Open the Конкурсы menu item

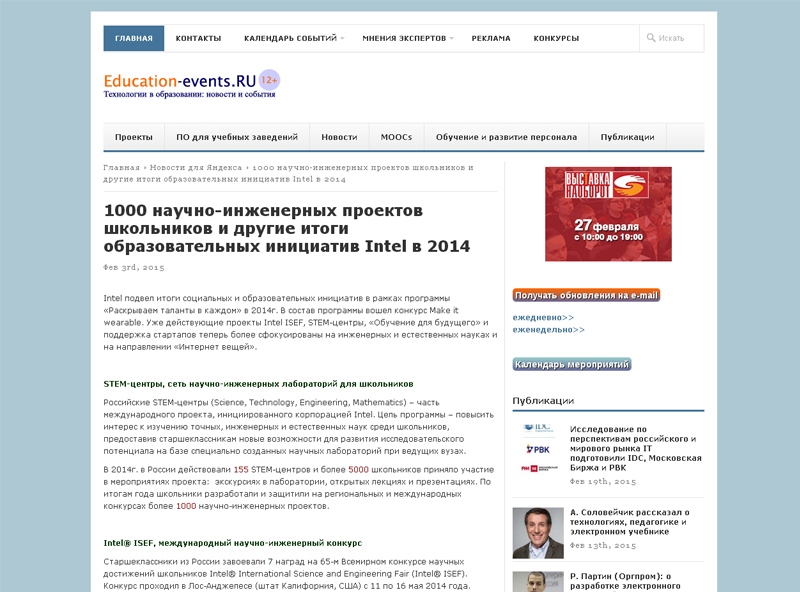coord(556,38)
